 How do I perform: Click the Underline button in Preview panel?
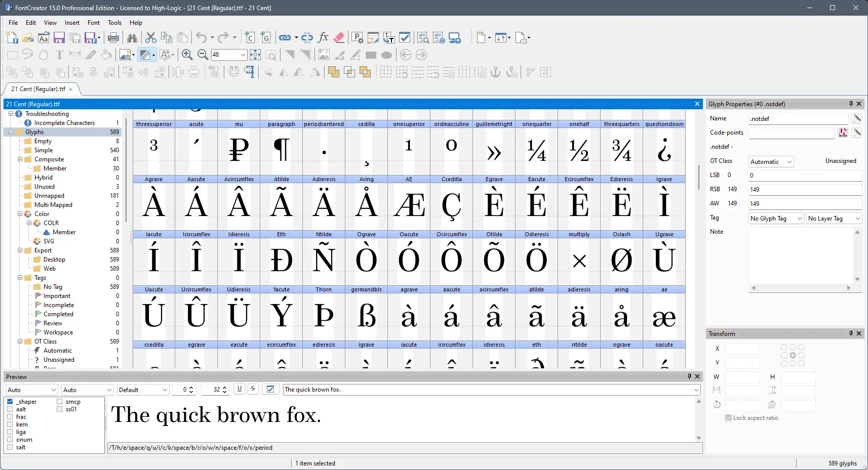tap(240, 389)
